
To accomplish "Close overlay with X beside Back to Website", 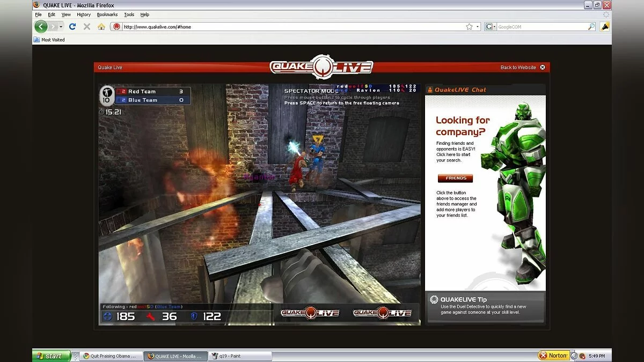I will click(x=543, y=68).
